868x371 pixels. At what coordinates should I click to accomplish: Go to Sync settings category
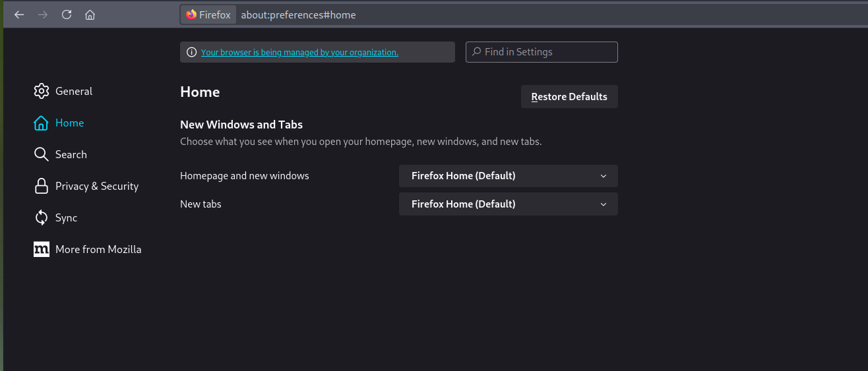tap(66, 217)
